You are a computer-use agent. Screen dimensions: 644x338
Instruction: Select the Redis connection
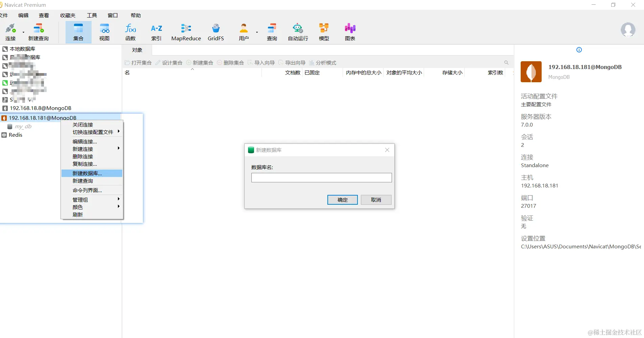[x=16, y=135]
